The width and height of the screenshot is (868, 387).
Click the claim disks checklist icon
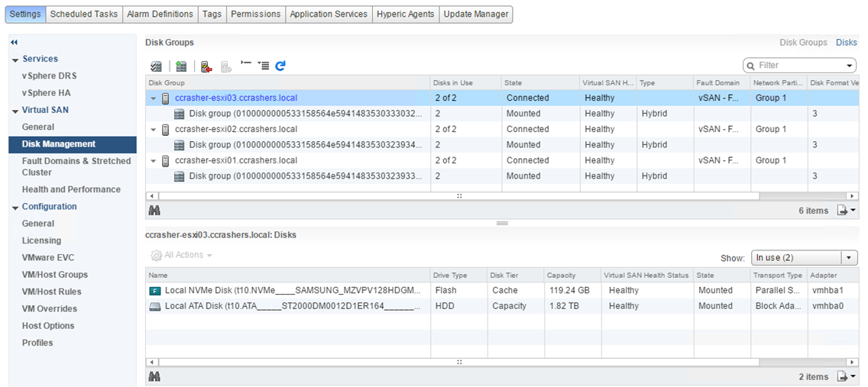[156, 66]
